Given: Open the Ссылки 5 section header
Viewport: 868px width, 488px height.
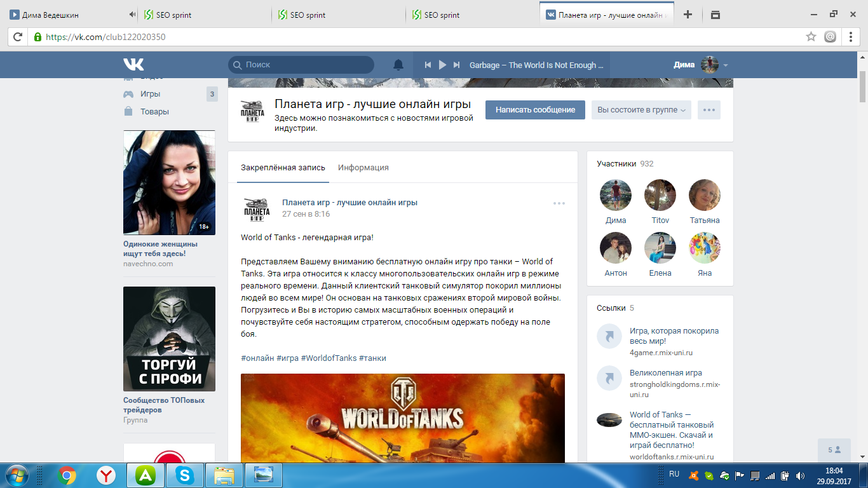Looking at the screenshot, I should click(615, 308).
